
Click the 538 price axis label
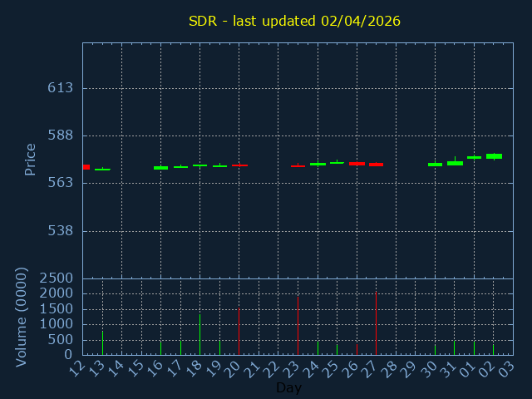coord(59,231)
